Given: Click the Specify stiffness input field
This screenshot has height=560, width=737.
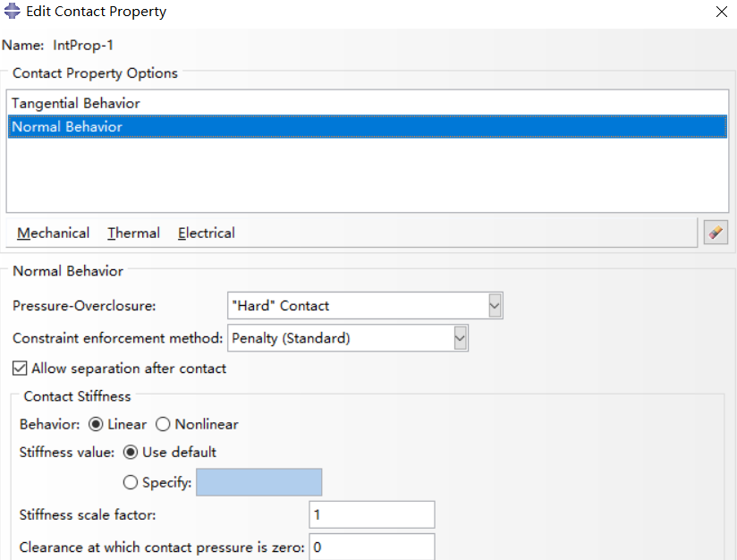Looking at the screenshot, I should tap(259, 482).
